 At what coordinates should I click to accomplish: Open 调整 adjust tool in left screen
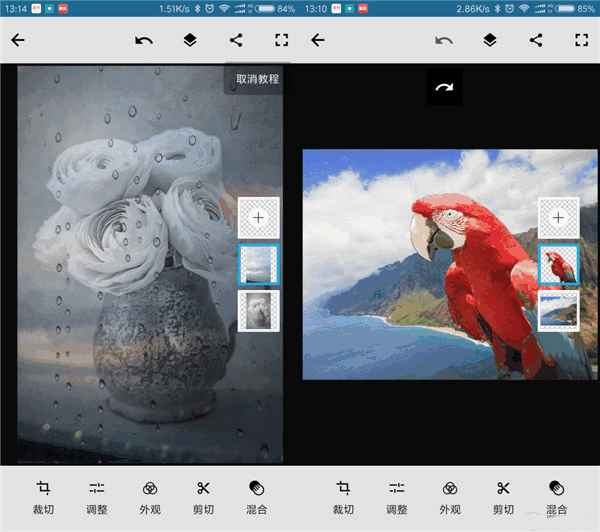coord(96,498)
